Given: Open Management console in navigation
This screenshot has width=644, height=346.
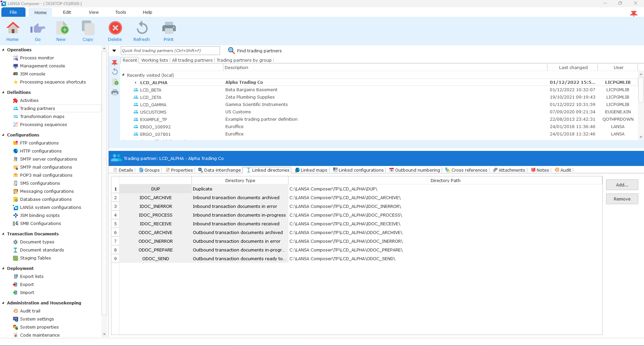Looking at the screenshot, I should coord(42,66).
